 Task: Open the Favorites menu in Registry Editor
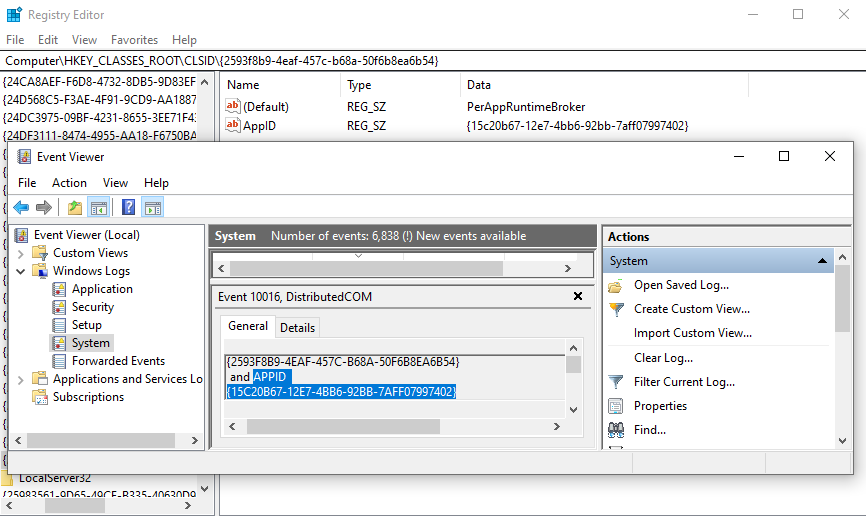134,40
